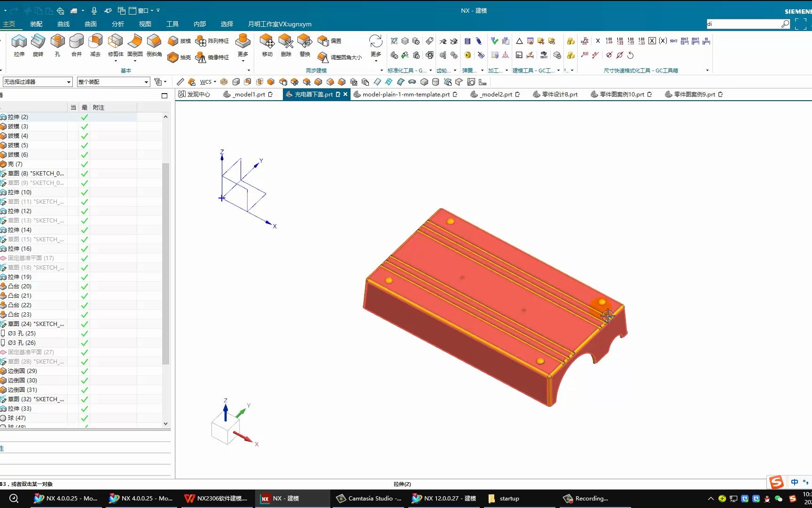
Task: Click the 抽壳 (Shell) tool
Action: tap(180, 57)
